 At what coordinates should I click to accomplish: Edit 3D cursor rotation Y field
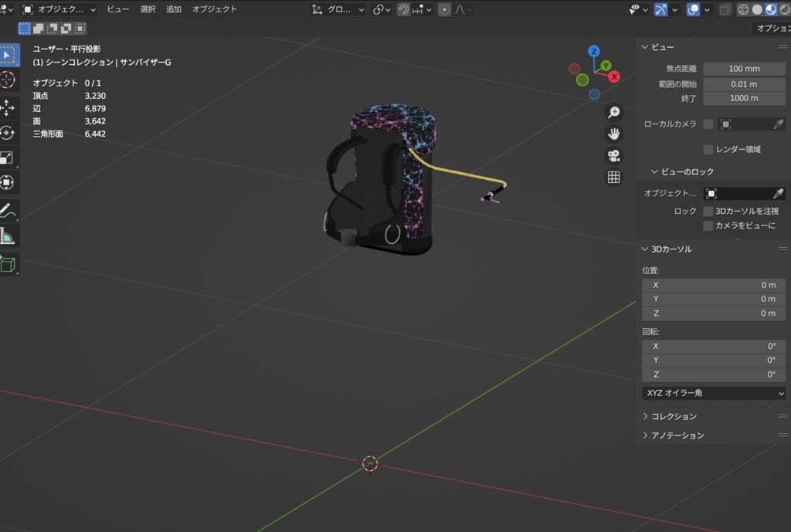[713, 360]
